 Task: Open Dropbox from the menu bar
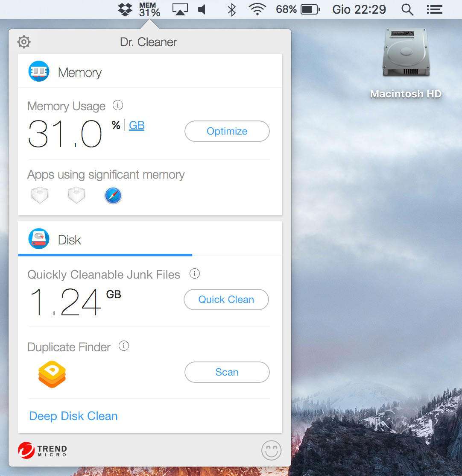tap(125, 9)
